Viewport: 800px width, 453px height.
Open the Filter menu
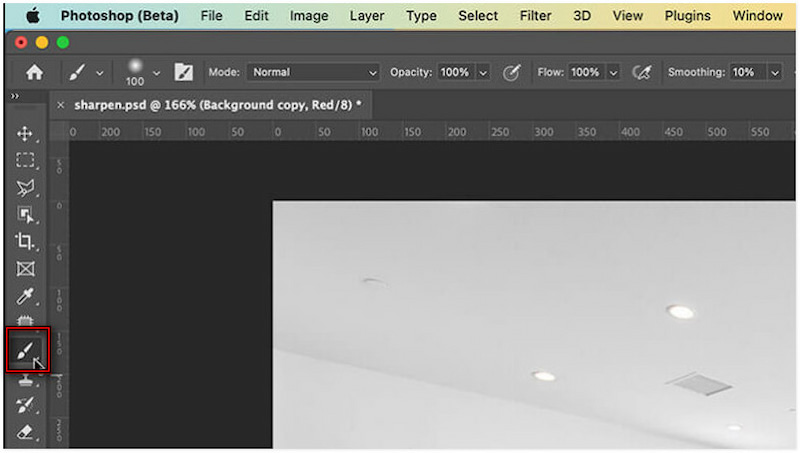coord(535,16)
